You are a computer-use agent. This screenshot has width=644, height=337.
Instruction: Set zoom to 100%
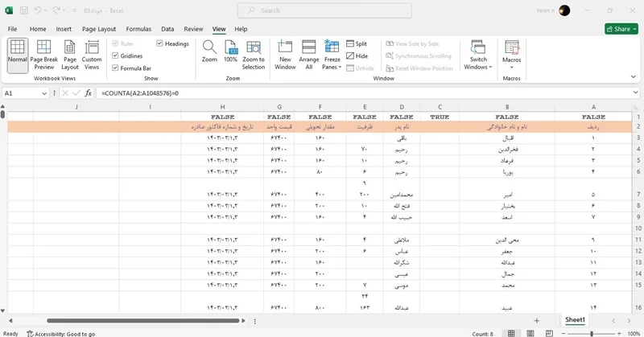pyautogui.click(x=231, y=52)
